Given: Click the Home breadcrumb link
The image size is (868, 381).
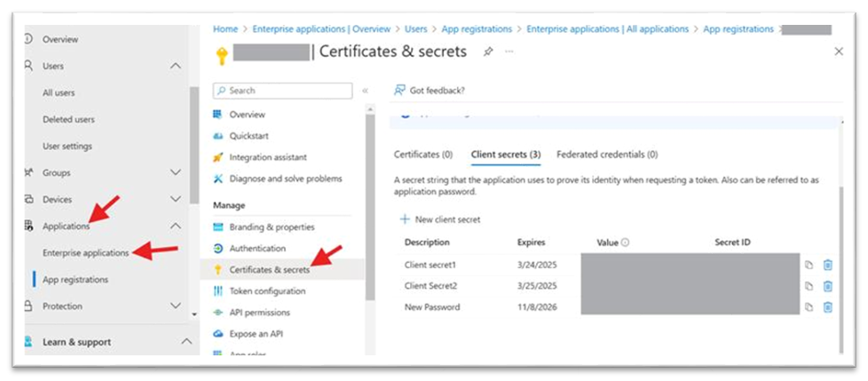Looking at the screenshot, I should [x=225, y=28].
